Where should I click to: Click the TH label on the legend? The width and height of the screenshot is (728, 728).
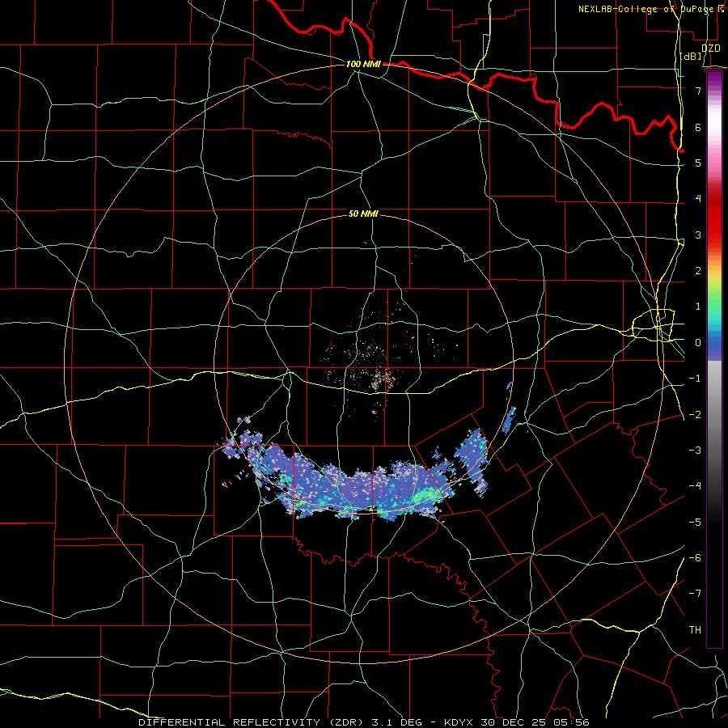(x=695, y=630)
